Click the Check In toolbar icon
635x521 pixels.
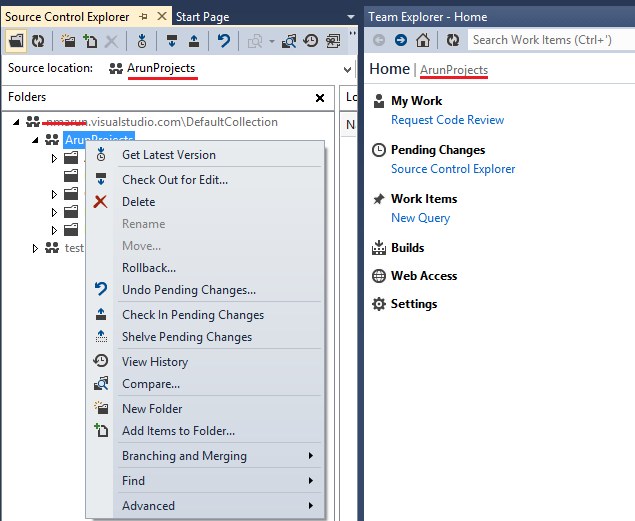194,41
